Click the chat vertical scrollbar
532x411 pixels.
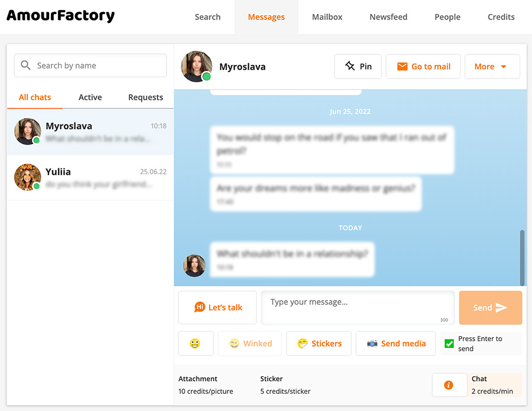click(522, 257)
